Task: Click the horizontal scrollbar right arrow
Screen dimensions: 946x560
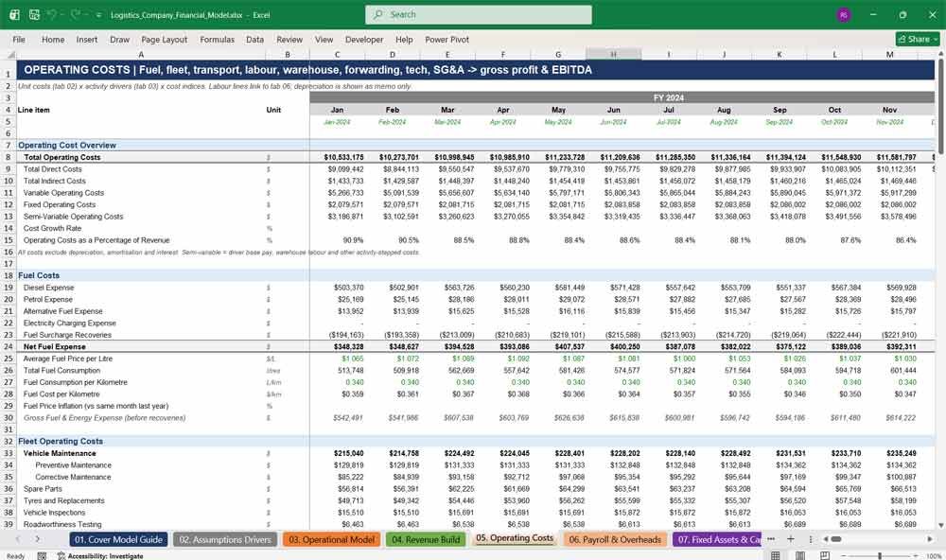Action: pos(930,539)
